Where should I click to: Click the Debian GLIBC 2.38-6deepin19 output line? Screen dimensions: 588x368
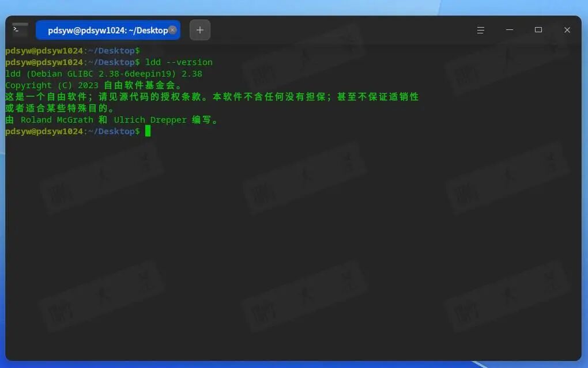104,74
